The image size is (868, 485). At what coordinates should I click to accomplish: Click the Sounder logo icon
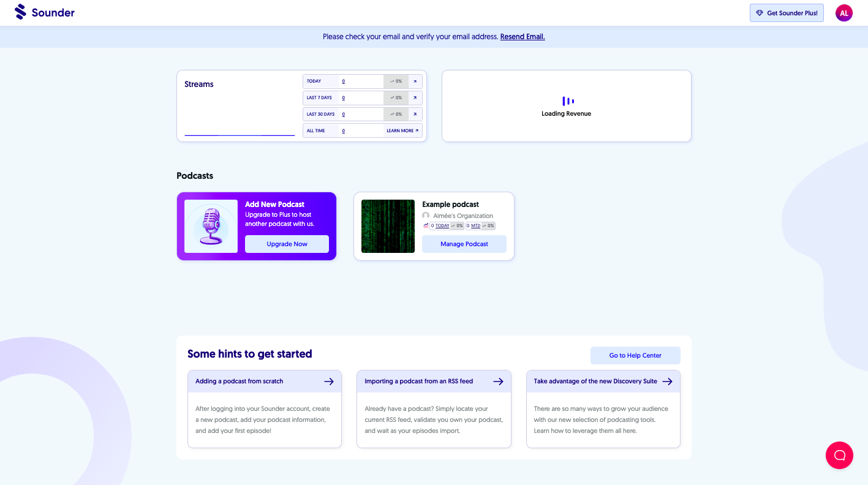click(x=20, y=12)
